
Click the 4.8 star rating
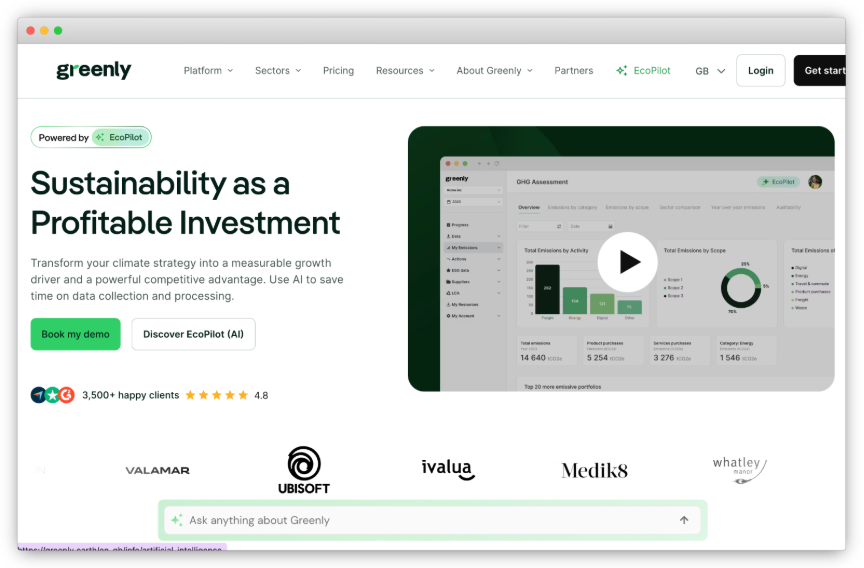pyautogui.click(x=226, y=395)
